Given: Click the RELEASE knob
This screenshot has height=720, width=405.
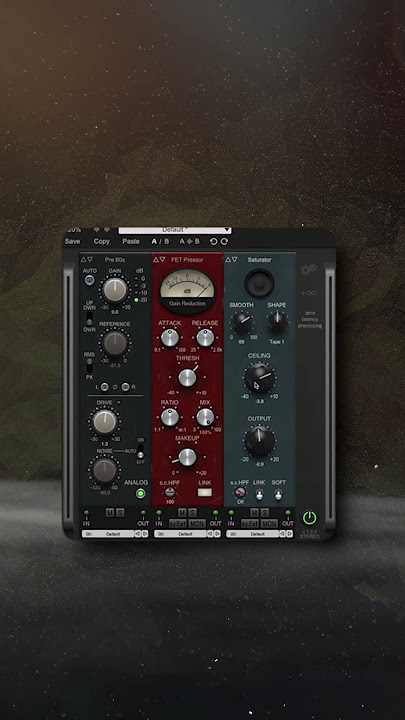Looking at the screenshot, I should pos(205,338).
